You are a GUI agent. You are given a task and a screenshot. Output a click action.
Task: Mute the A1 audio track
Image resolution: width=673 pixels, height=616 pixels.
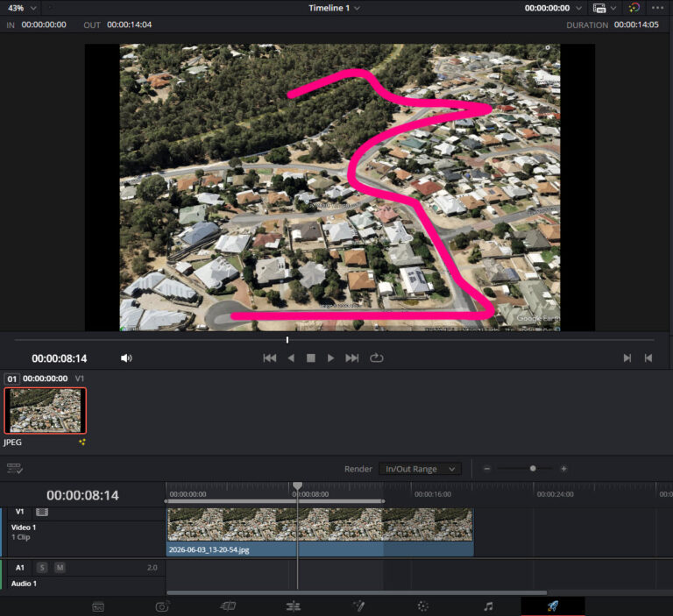(x=60, y=568)
